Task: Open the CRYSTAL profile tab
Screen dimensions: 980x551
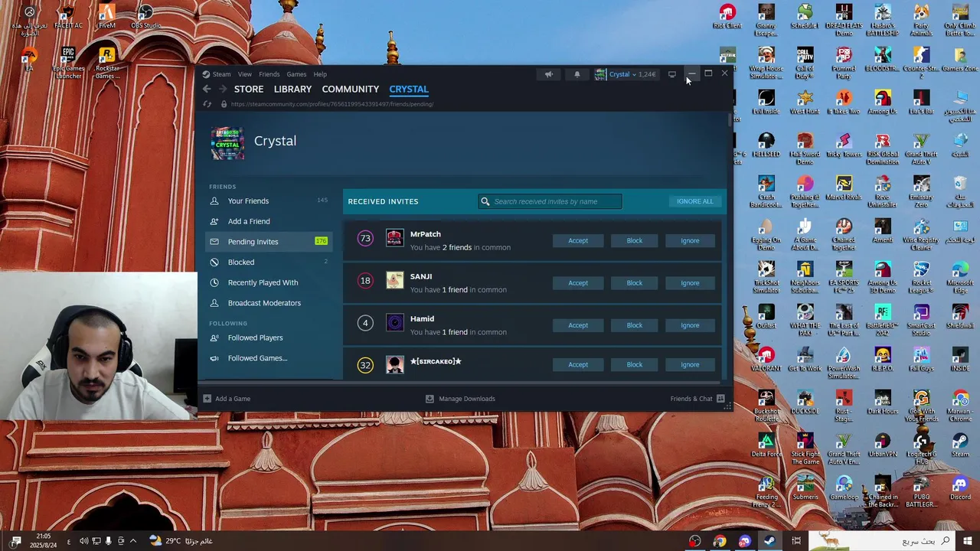Action: pos(409,89)
